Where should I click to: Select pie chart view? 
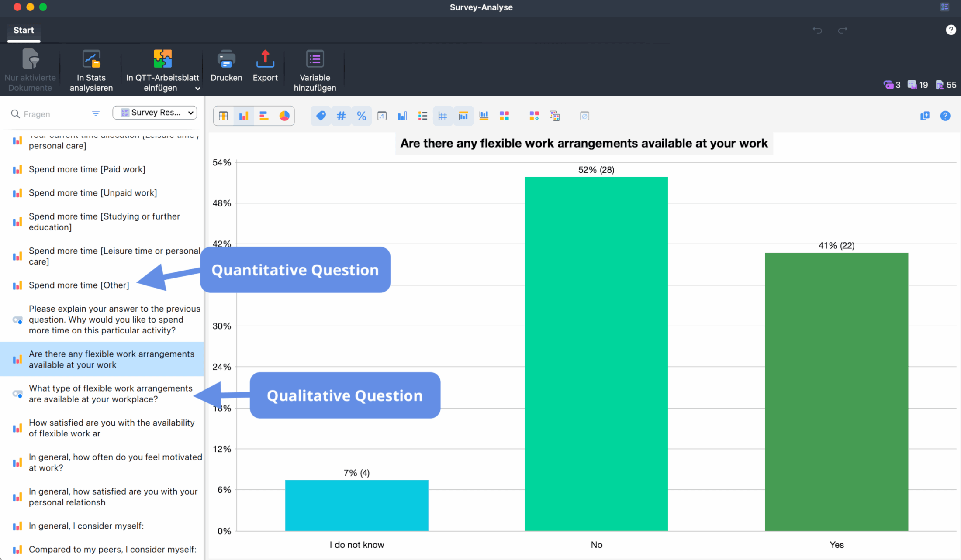point(284,116)
